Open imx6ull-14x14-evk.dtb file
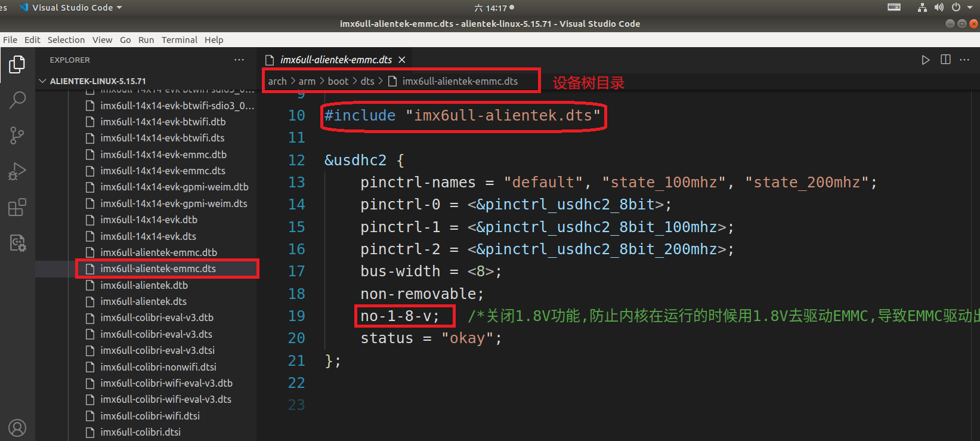The image size is (980, 441). (x=149, y=220)
